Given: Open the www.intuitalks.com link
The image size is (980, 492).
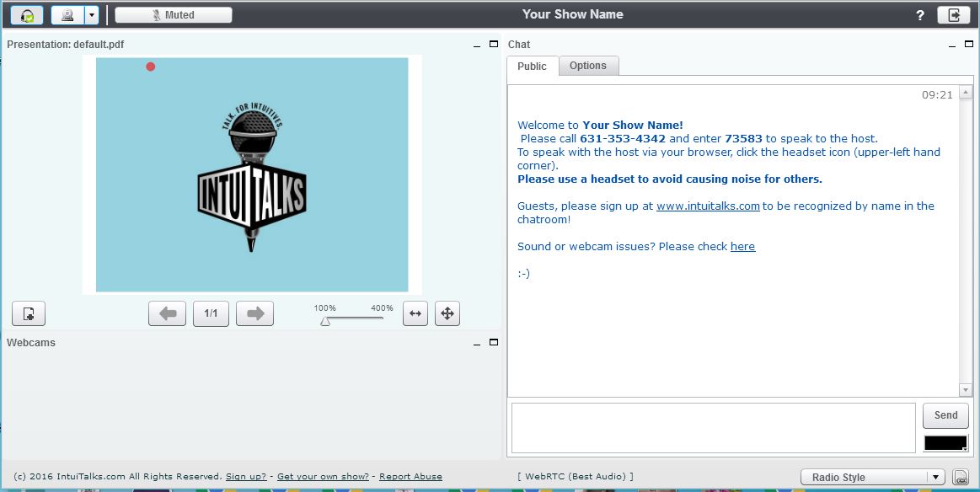Looking at the screenshot, I should click(708, 206).
